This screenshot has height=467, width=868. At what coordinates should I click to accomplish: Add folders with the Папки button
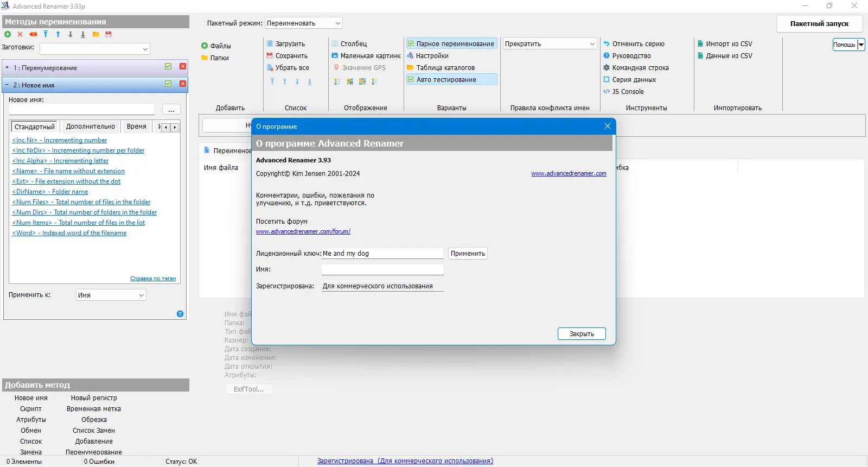tap(215, 58)
